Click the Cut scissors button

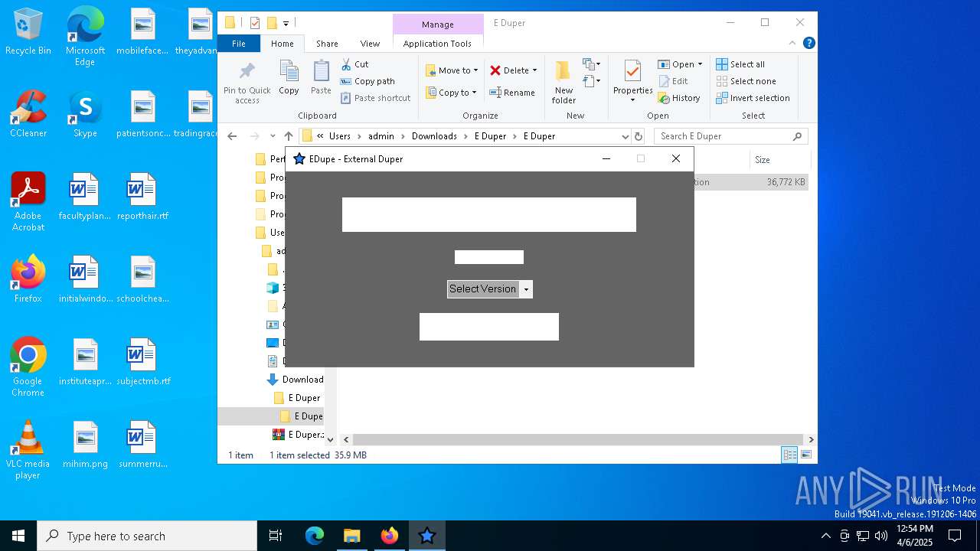tap(354, 64)
